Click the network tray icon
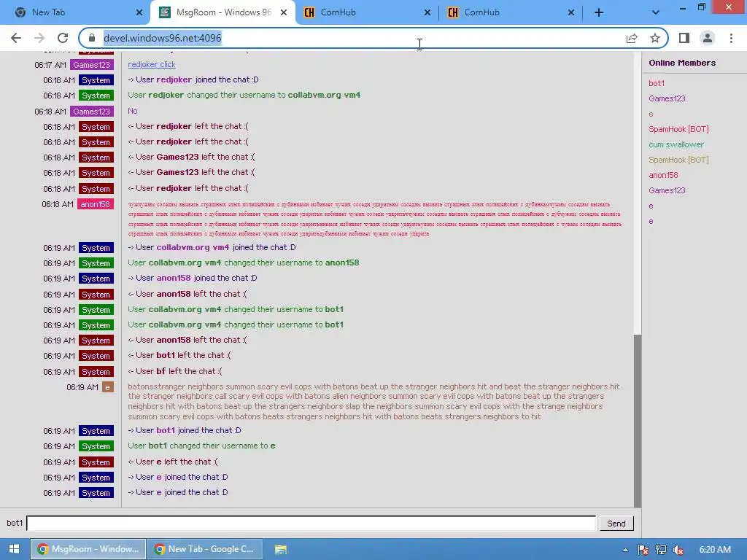This screenshot has width=747, height=560. pyautogui.click(x=661, y=550)
